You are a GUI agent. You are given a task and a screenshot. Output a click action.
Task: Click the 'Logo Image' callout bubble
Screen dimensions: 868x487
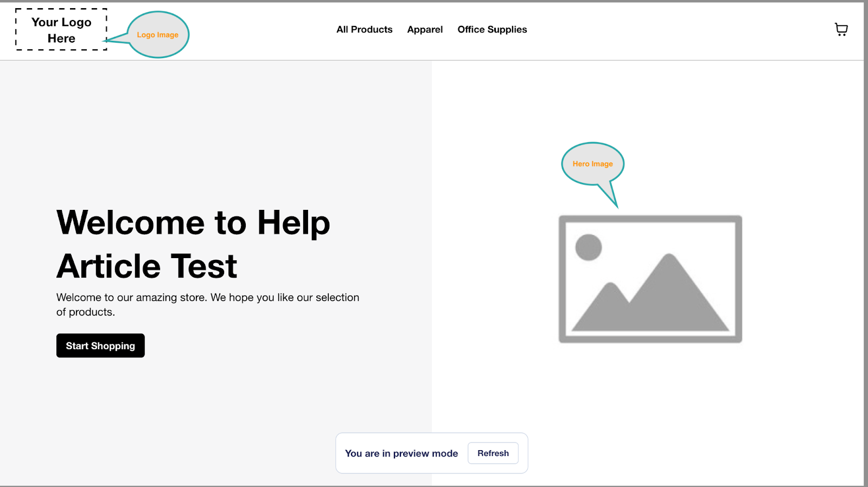158,35
